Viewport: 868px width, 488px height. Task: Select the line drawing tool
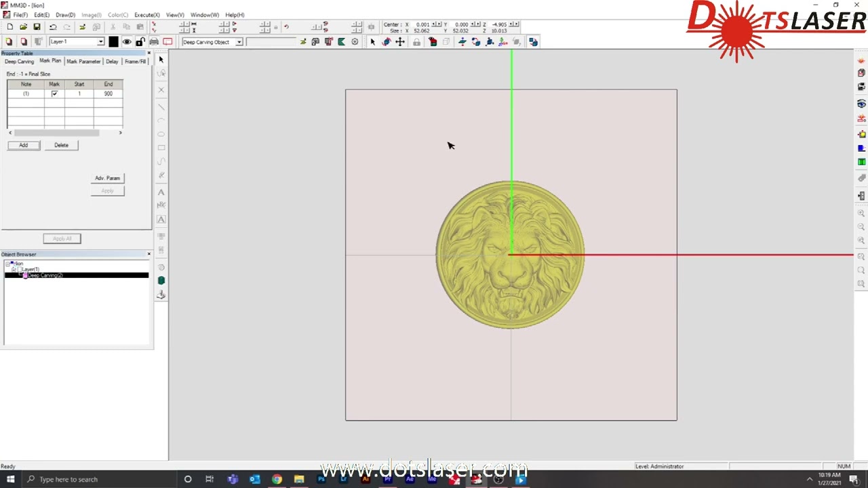(161, 107)
